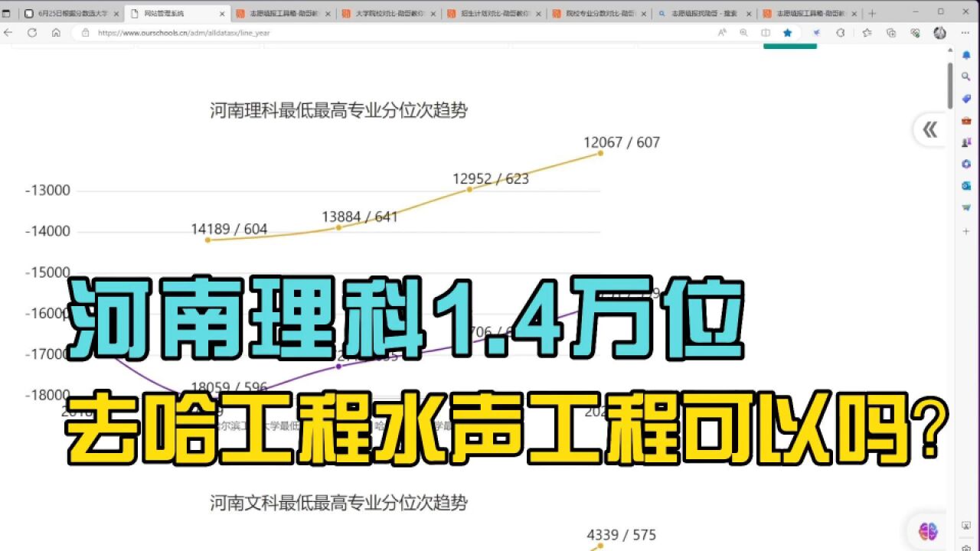Open the sidebar red toolbox icon
Image resolution: width=980 pixels, height=551 pixels.
coord(966,121)
